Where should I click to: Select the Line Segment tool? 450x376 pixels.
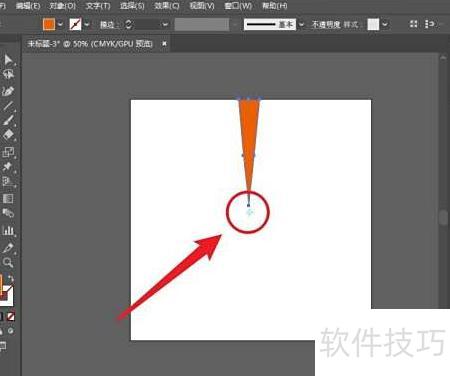coord(8,106)
